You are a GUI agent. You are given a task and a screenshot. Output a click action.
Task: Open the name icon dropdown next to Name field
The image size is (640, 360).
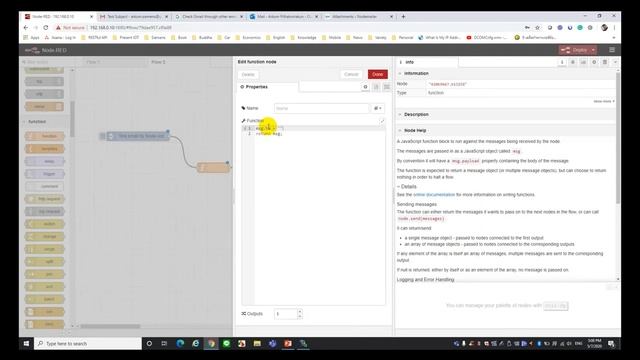click(378, 108)
